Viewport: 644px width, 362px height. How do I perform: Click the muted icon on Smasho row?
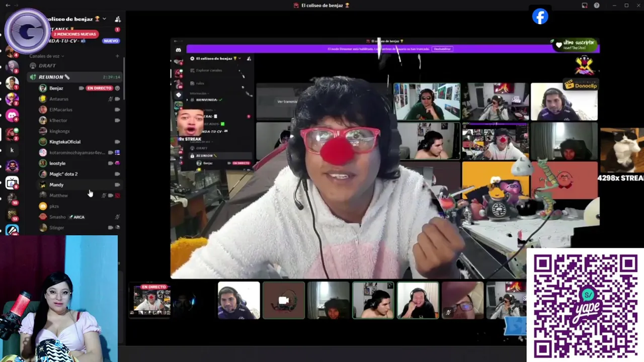click(x=117, y=217)
